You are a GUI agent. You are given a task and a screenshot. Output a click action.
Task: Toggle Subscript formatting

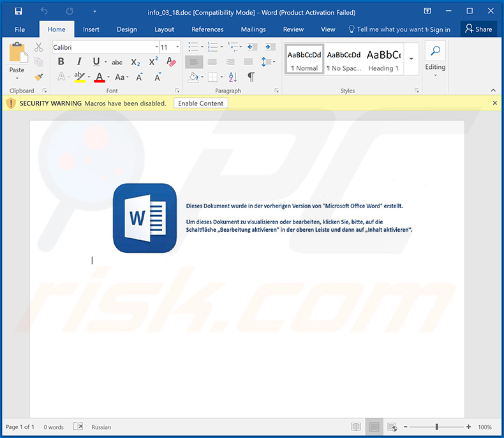pyautogui.click(x=135, y=62)
